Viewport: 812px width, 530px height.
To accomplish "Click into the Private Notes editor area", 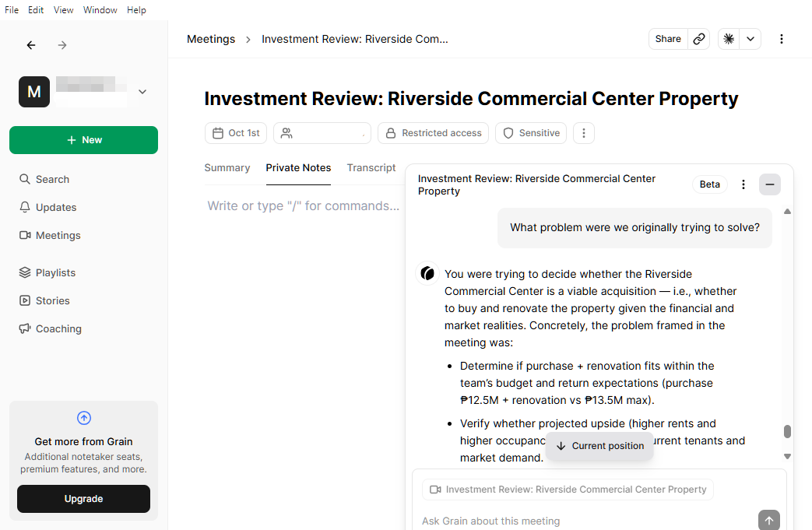I will coord(304,206).
